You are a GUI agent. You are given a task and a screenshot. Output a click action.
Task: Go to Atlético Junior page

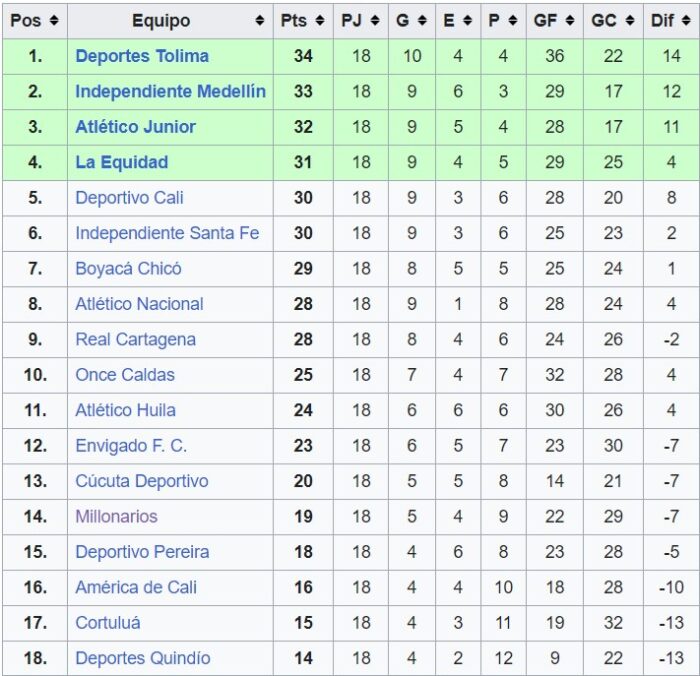tap(135, 127)
